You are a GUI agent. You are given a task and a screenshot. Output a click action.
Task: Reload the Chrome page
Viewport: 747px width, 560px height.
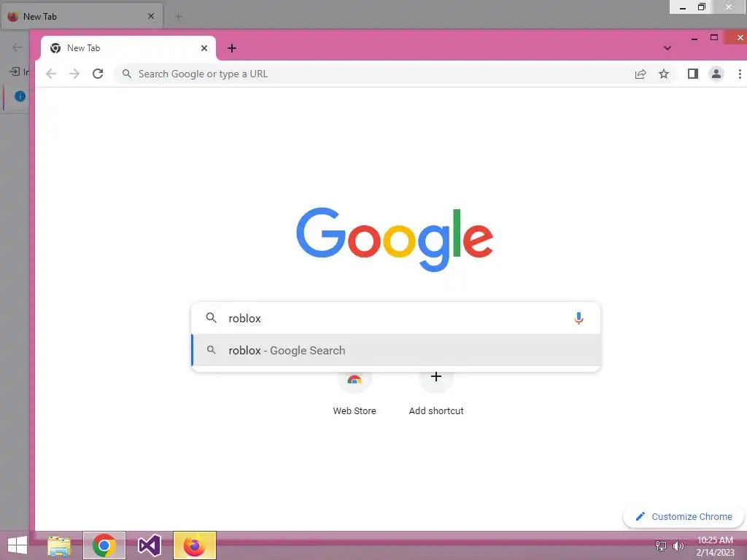point(98,74)
